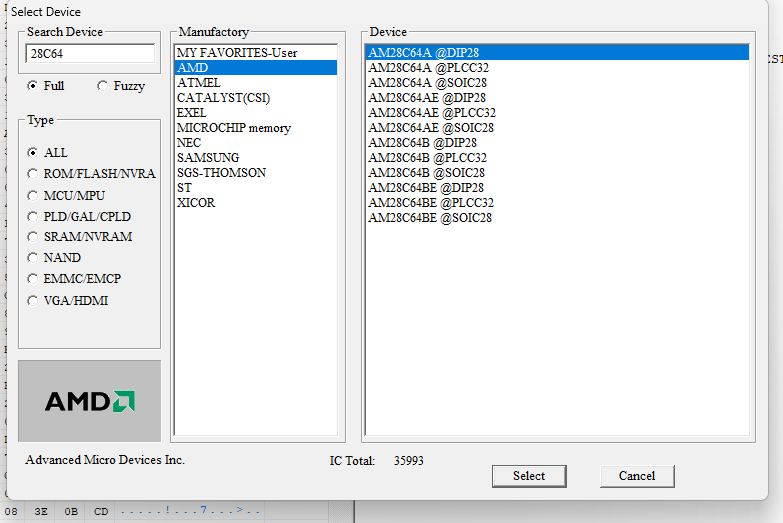Select ATMEL in the Manufactory list

tap(198, 83)
